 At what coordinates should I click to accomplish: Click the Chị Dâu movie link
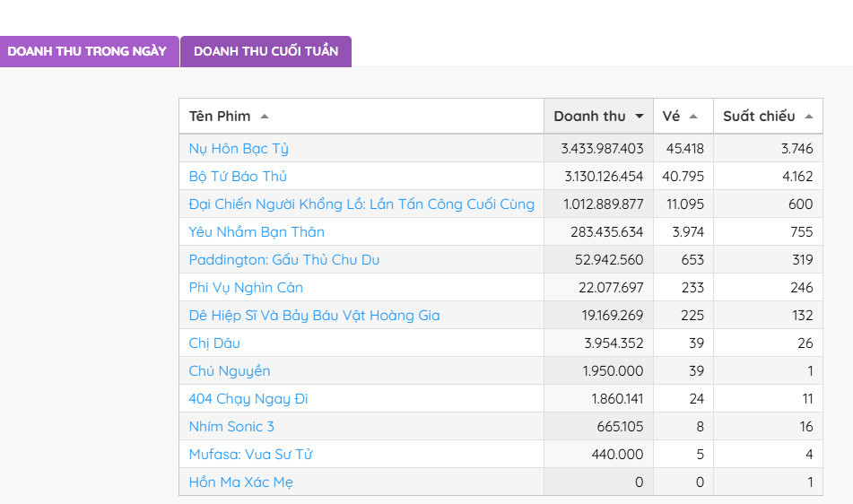[x=214, y=343]
